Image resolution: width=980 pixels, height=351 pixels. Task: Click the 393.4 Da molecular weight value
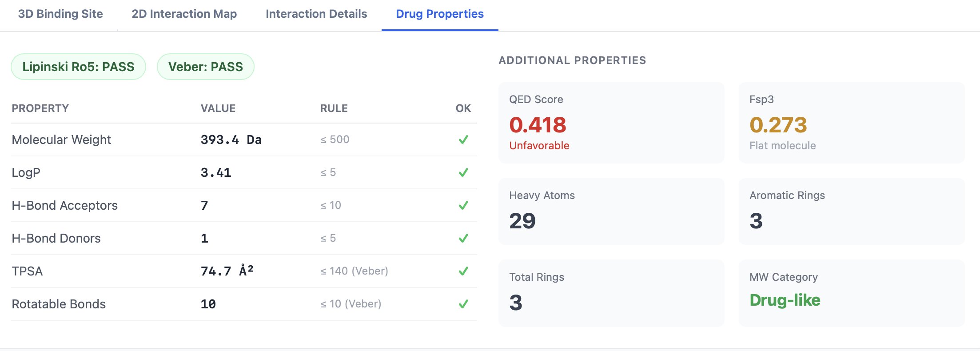tap(231, 140)
